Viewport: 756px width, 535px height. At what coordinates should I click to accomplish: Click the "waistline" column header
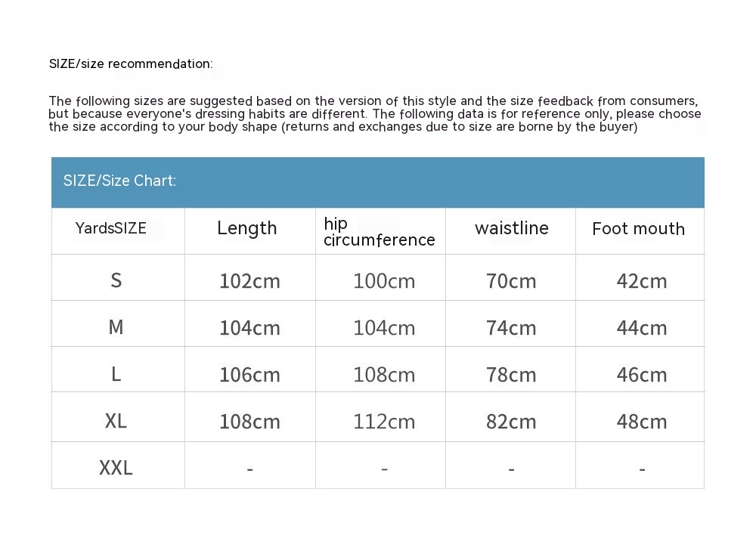coord(511,228)
